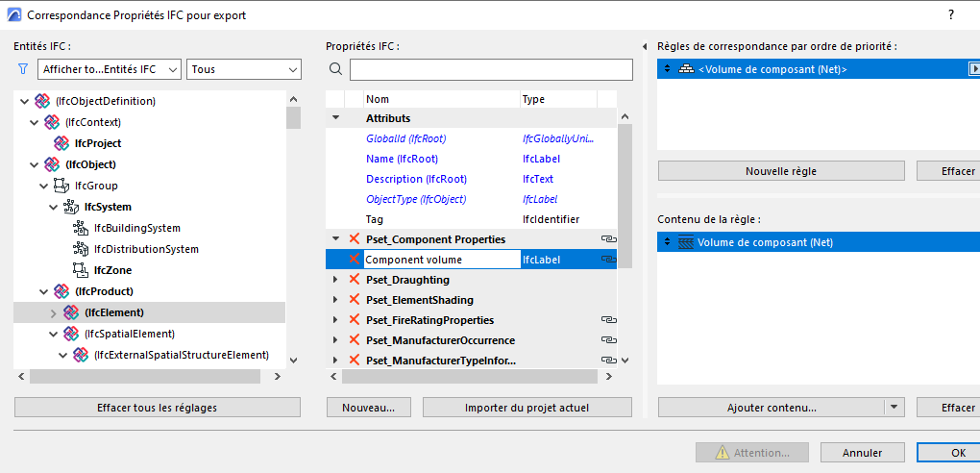Click 'Importer du projet actuel' button
The width and height of the screenshot is (980, 473).
[x=527, y=408]
